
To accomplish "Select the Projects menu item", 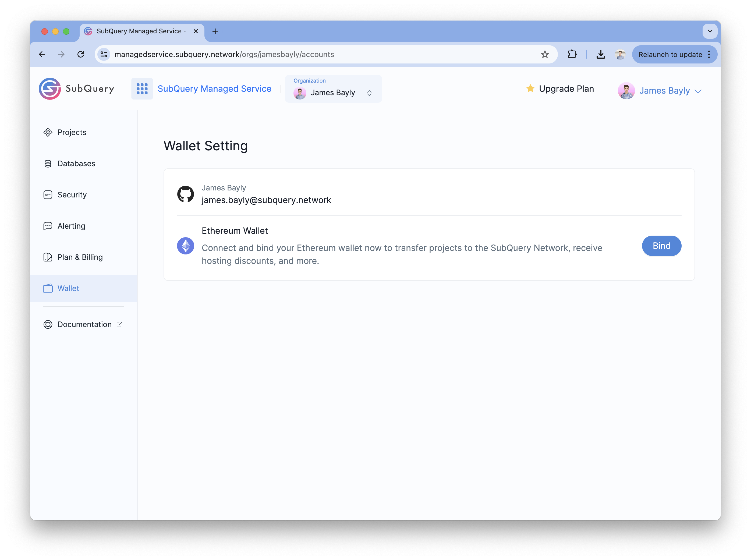I will tap(72, 132).
